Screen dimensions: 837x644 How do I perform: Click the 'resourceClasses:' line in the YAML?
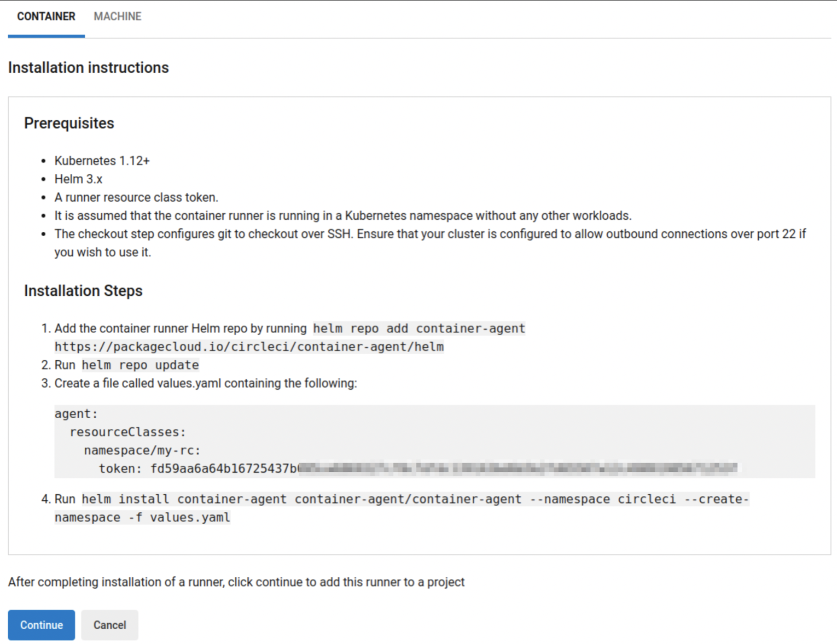pyautogui.click(x=127, y=432)
